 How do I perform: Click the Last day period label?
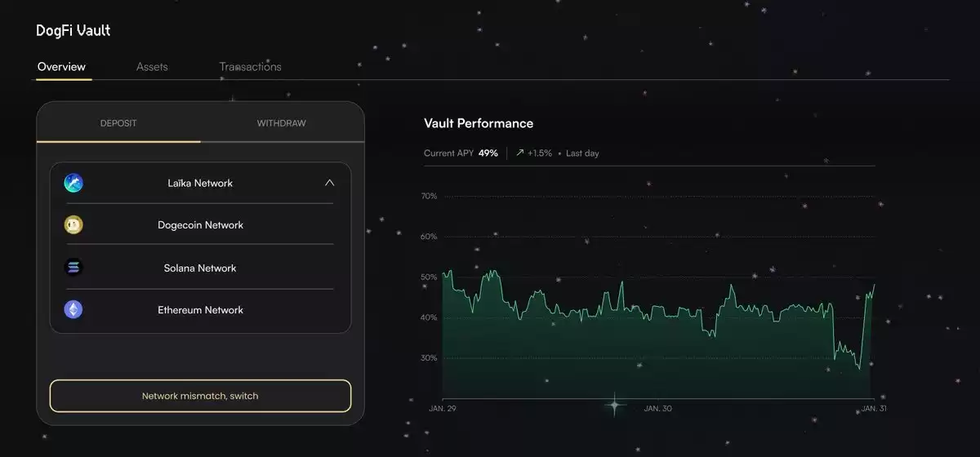[582, 153]
